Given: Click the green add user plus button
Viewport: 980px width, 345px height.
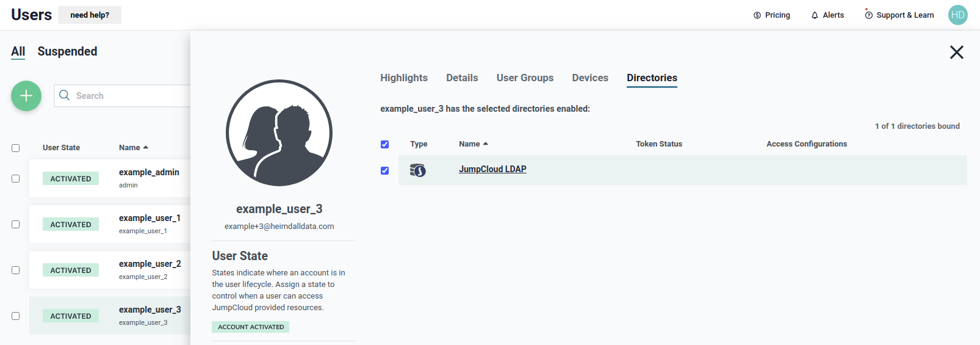Looking at the screenshot, I should pos(26,96).
